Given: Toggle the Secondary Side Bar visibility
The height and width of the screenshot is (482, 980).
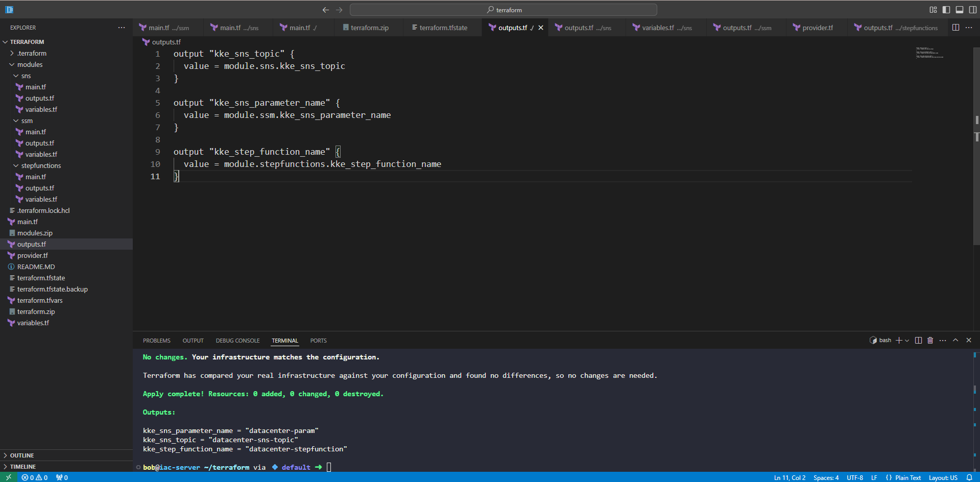Looking at the screenshot, I should click(973, 10).
